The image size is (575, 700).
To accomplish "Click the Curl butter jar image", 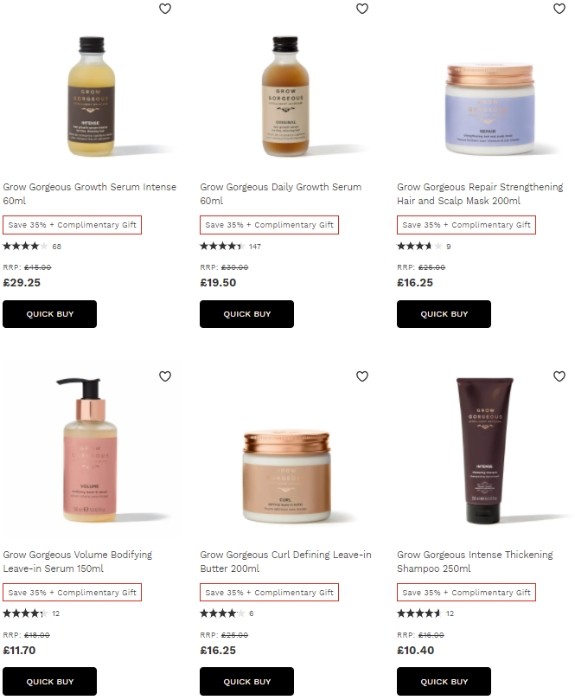I will 287,477.
